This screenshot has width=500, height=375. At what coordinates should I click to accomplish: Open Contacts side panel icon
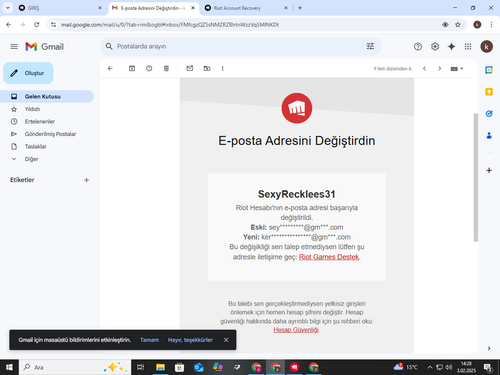tap(489, 135)
